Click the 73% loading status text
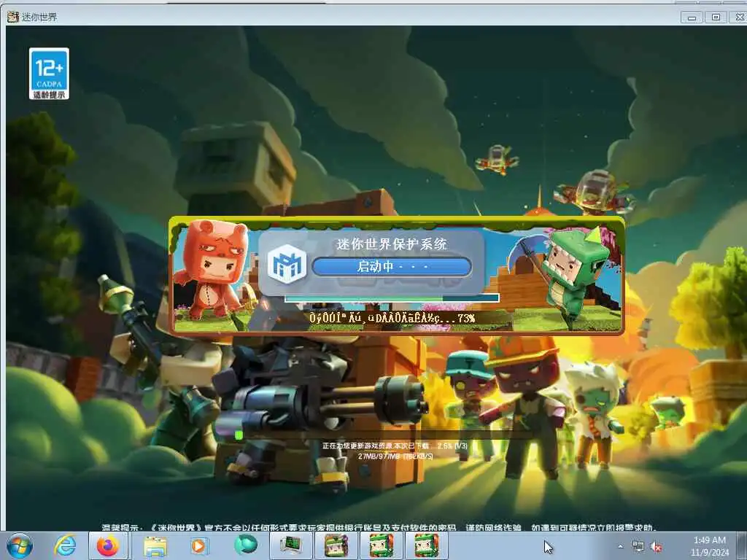The height and width of the screenshot is (560, 747). click(392, 318)
